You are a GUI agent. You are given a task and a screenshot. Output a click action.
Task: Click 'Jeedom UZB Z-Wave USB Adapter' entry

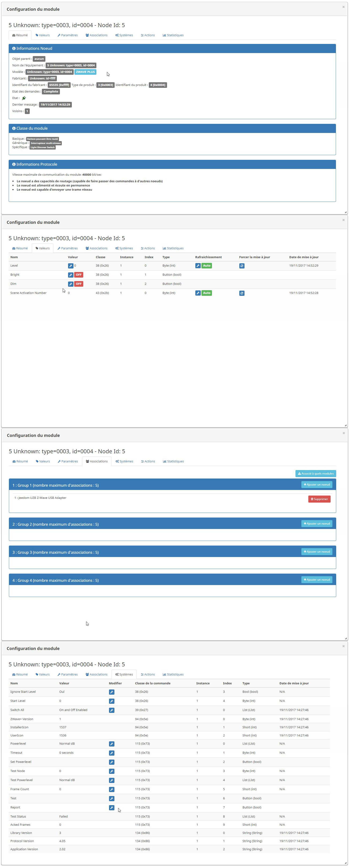(42, 498)
